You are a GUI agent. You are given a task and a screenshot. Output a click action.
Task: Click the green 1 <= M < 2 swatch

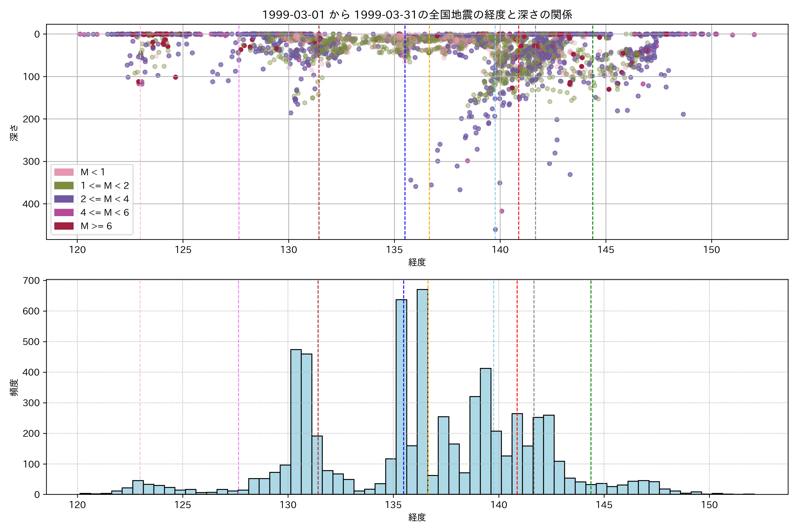(x=64, y=186)
